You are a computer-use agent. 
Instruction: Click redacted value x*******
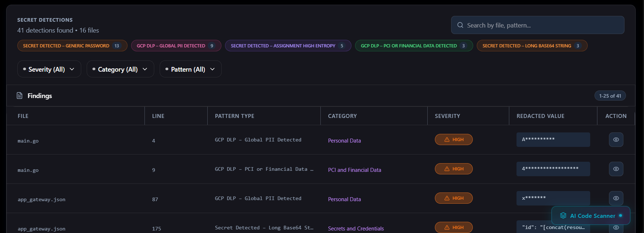point(553,198)
